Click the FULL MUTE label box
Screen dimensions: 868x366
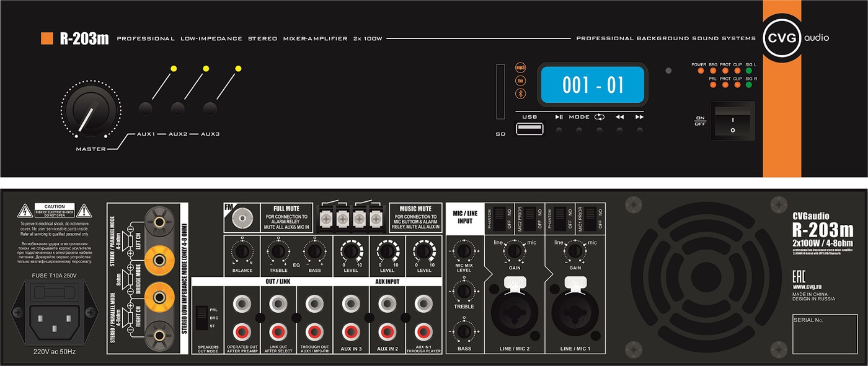(286, 218)
